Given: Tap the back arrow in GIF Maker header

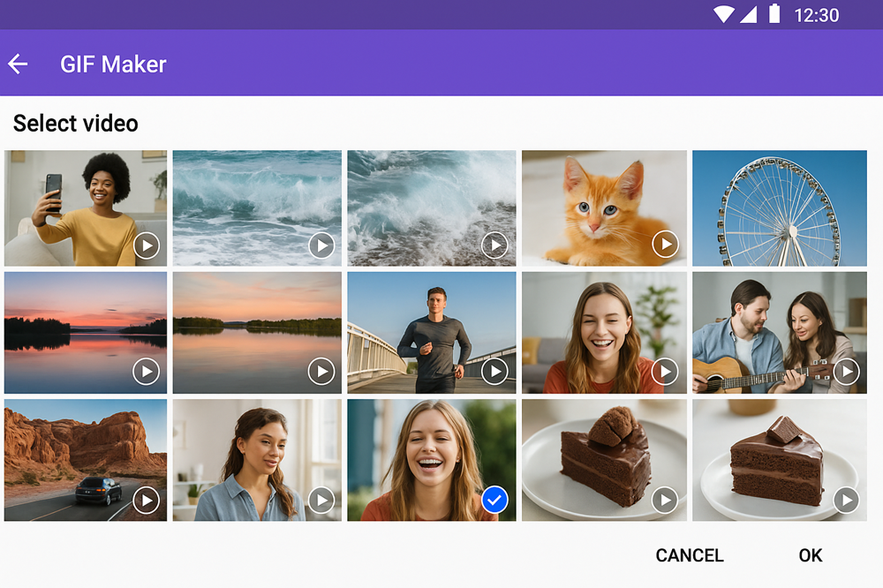Looking at the screenshot, I should tap(18, 64).
